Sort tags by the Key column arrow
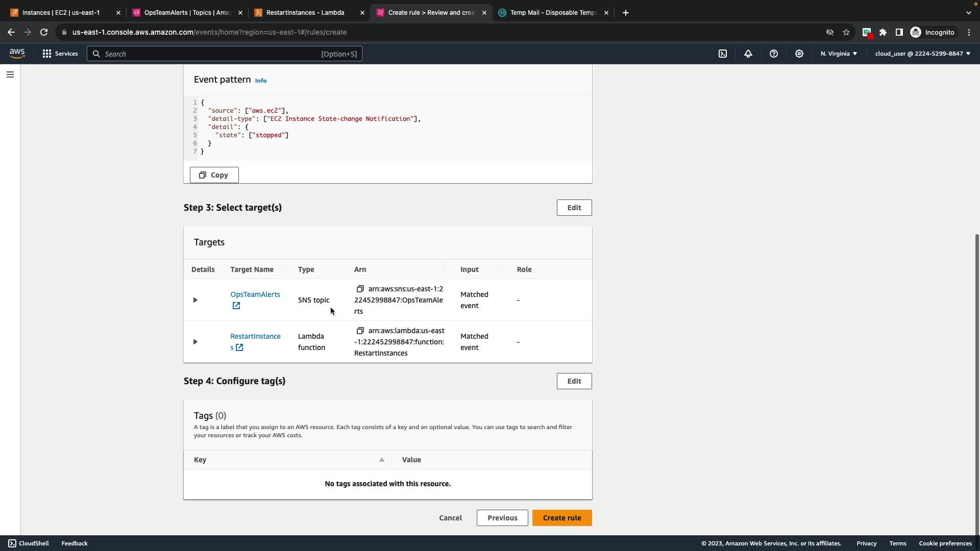 [x=381, y=460]
